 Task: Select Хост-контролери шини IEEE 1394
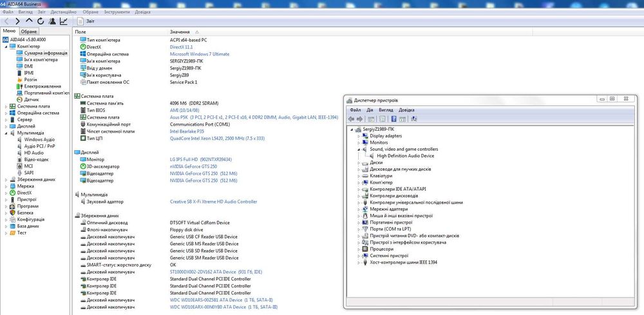point(403,262)
